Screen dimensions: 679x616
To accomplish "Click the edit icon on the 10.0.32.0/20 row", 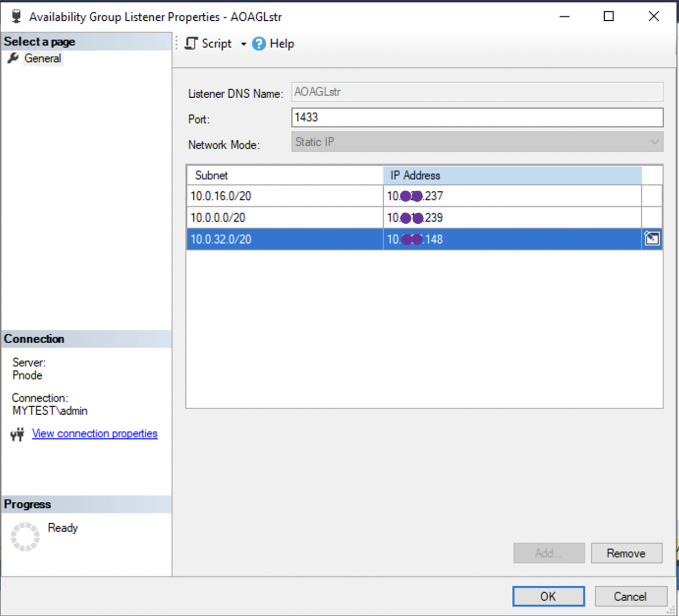I will click(652, 239).
